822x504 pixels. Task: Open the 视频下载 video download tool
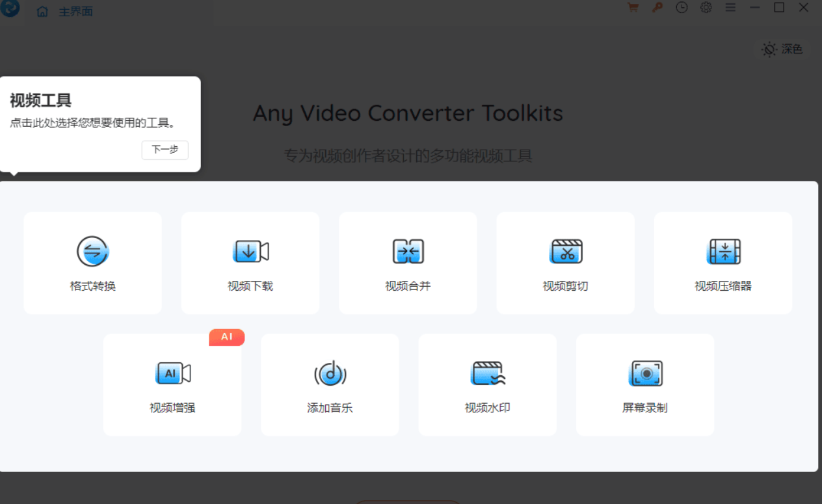click(x=250, y=263)
